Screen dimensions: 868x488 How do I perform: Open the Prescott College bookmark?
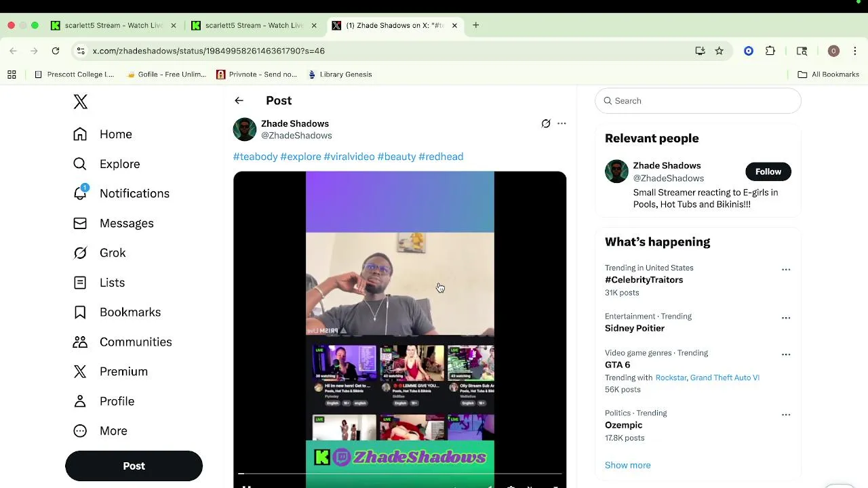click(75, 75)
